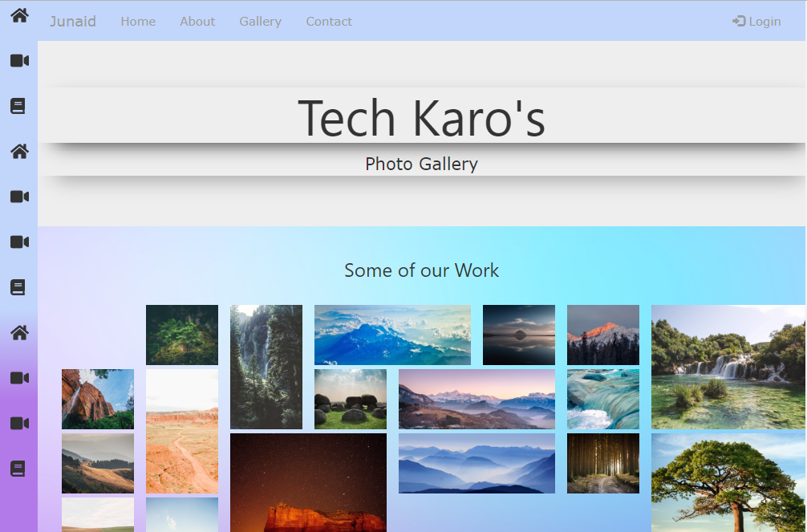
Task: Open the Home navigation item
Action: pyautogui.click(x=138, y=22)
